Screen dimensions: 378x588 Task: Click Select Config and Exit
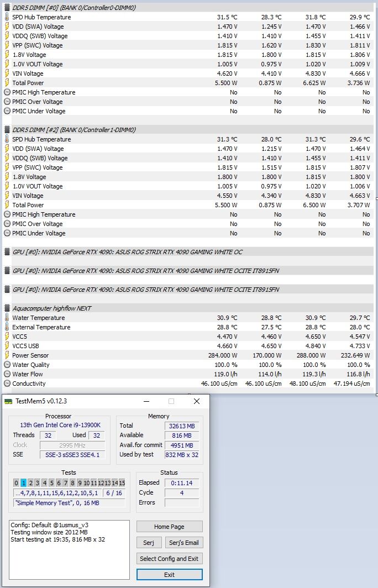[x=170, y=559]
